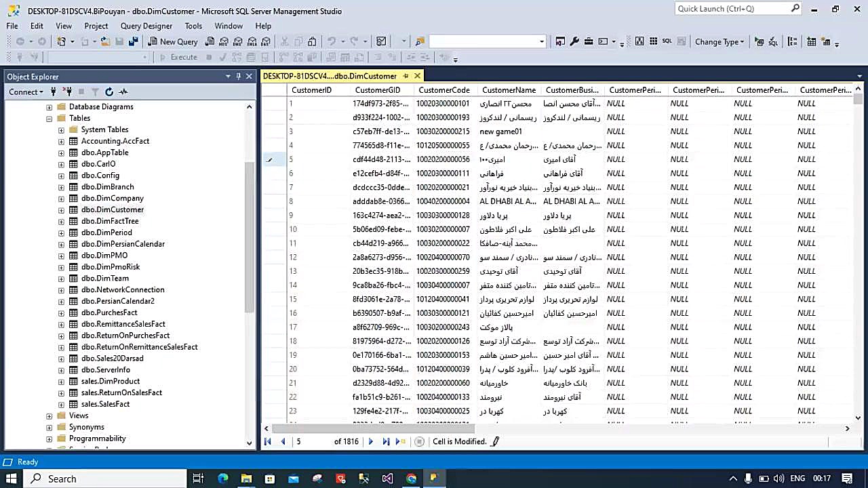Expand the dbo.DimCustomer table node
868x488 pixels.
tap(61, 209)
